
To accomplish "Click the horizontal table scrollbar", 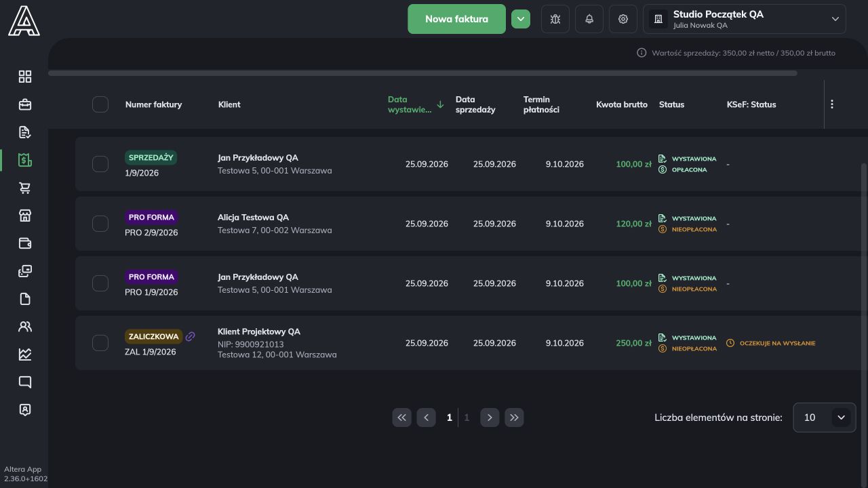I will (422, 73).
